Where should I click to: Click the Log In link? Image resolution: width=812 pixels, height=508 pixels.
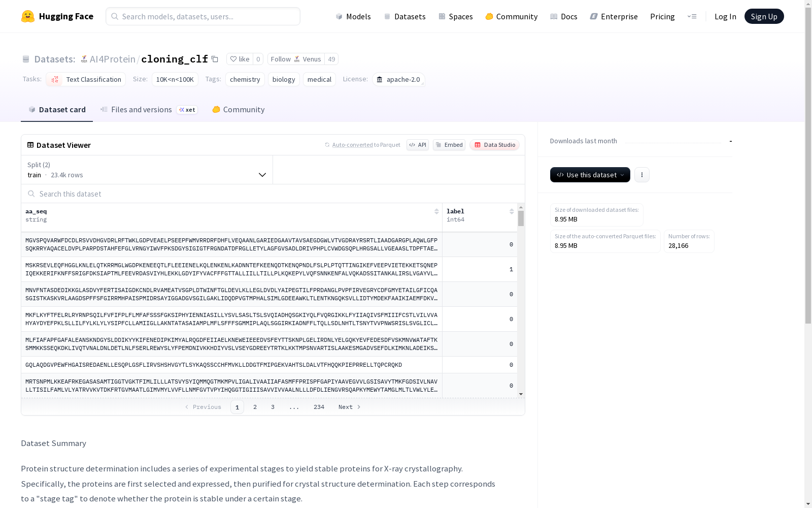tap(725, 16)
